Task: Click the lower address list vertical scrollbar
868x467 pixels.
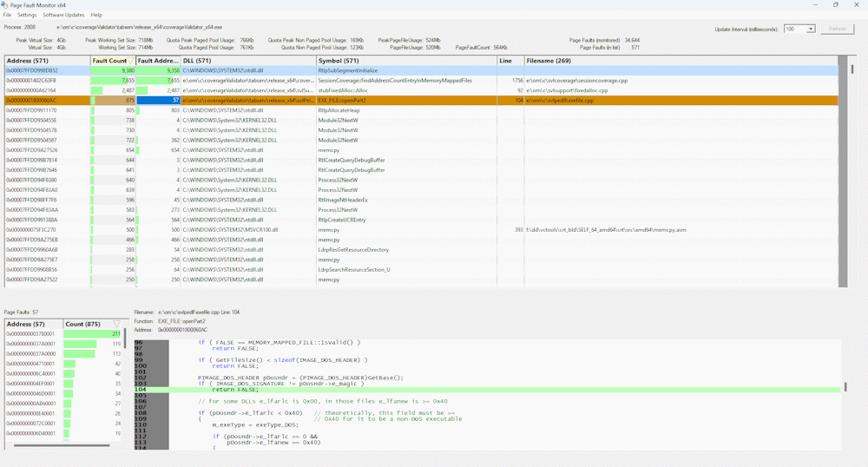Action: [124, 338]
